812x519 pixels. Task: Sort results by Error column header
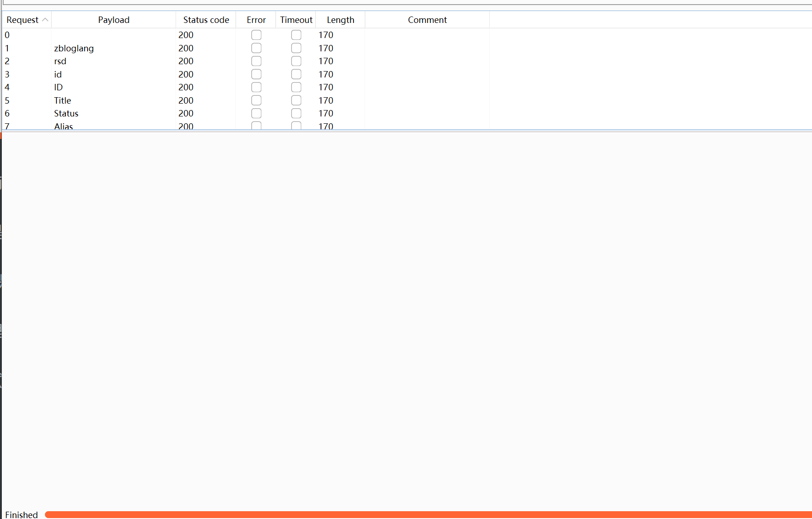pyautogui.click(x=256, y=20)
